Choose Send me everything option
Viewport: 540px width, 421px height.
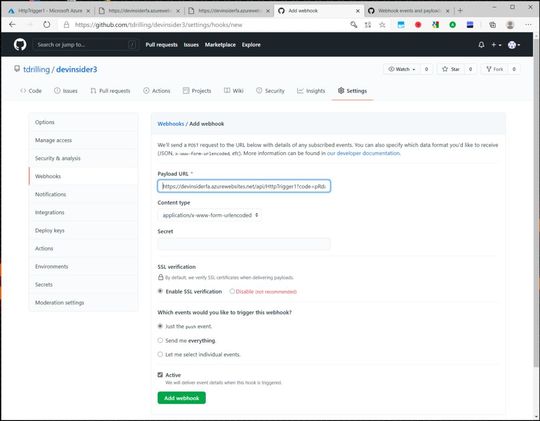[x=160, y=340]
